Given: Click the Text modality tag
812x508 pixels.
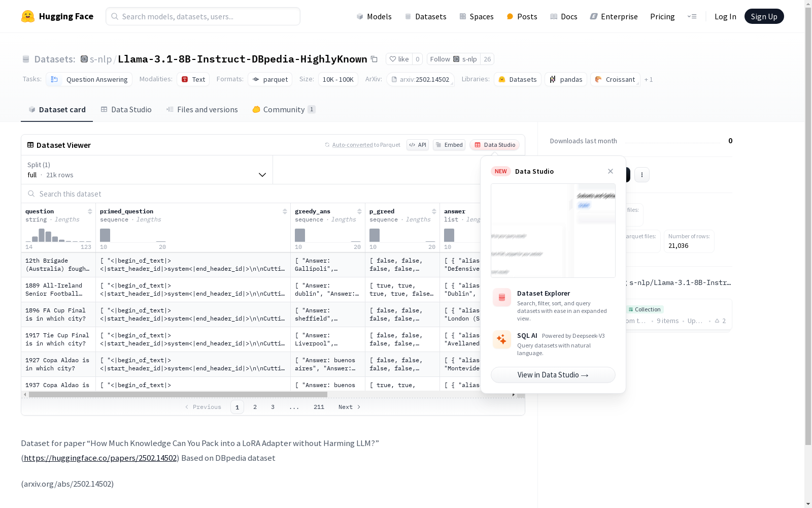Looking at the screenshot, I should pos(193,79).
